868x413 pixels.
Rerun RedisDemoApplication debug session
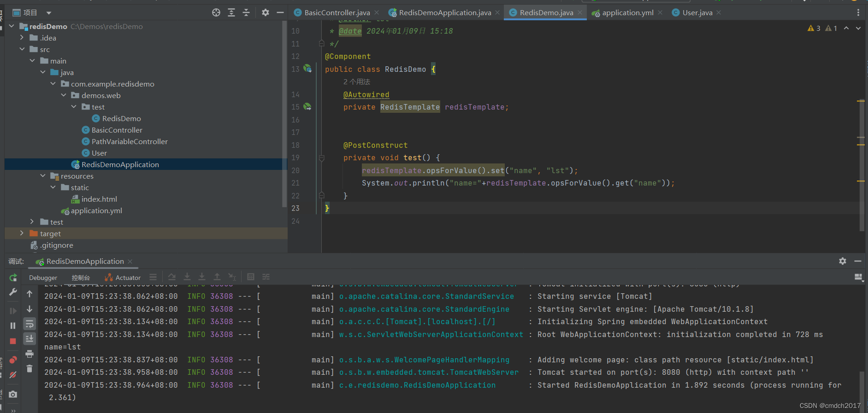[x=13, y=278]
